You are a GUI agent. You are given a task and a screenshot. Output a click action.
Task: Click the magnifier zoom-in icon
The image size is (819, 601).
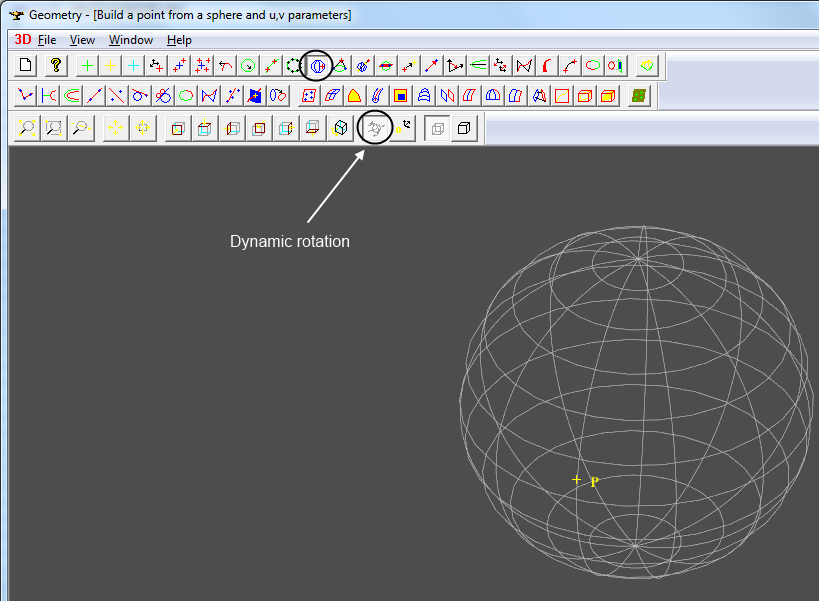click(x=27, y=128)
